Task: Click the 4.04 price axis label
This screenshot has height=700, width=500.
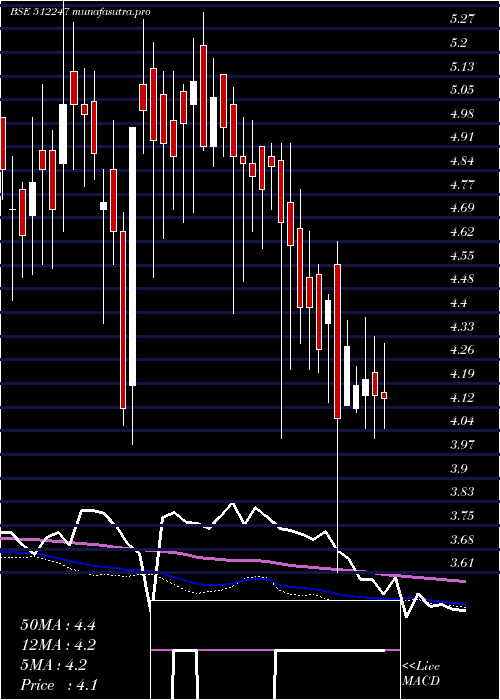Action: tap(462, 421)
